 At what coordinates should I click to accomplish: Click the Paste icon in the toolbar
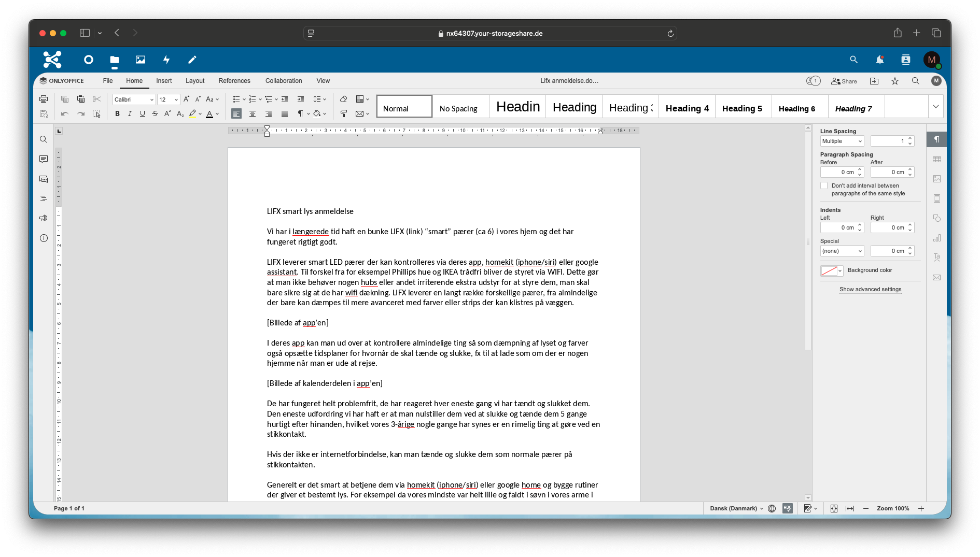click(x=81, y=99)
